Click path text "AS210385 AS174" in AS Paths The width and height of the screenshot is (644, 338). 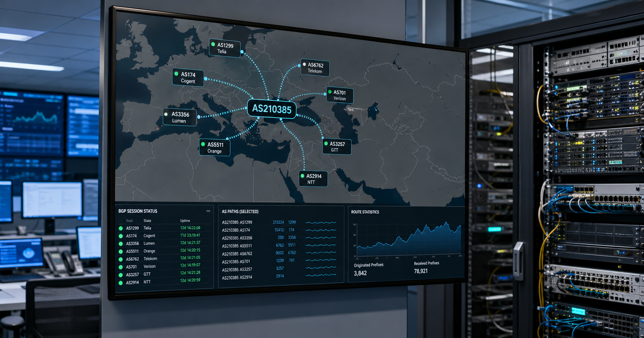coord(236,230)
